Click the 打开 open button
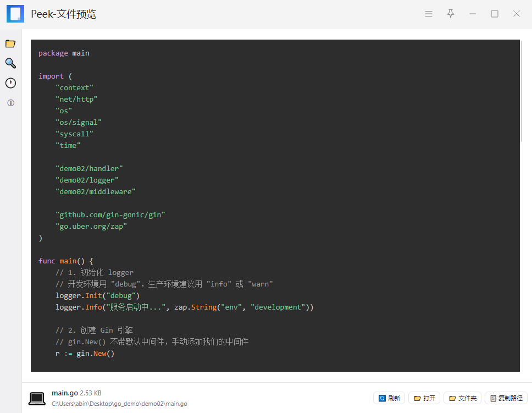This screenshot has width=532, height=413. point(424,398)
